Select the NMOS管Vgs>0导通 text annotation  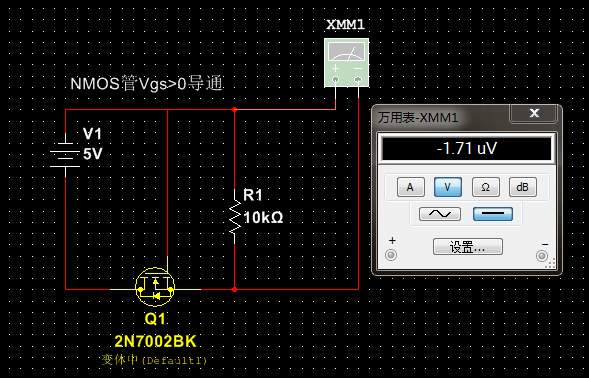(x=146, y=83)
